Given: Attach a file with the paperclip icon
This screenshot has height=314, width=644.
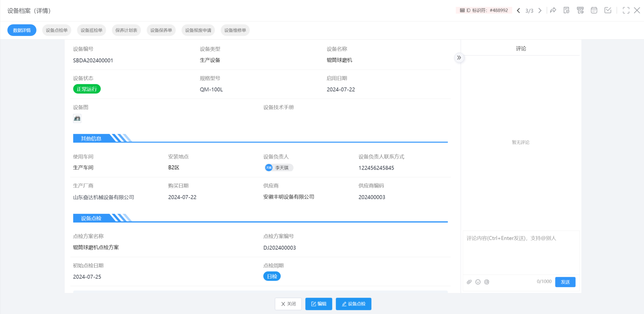Looking at the screenshot, I should pyautogui.click(x=469, y=282).
